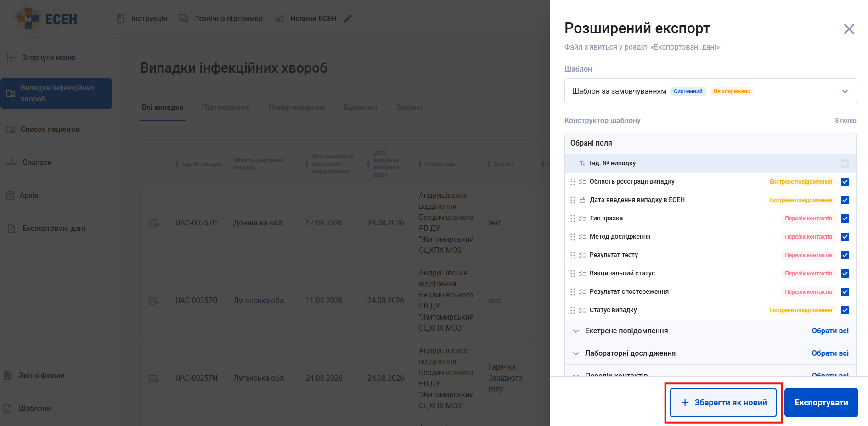Image resolution: width=868 pixels, height=426 pixels.
Task: Switch to Непідтверджені tab
Action: 297,107
